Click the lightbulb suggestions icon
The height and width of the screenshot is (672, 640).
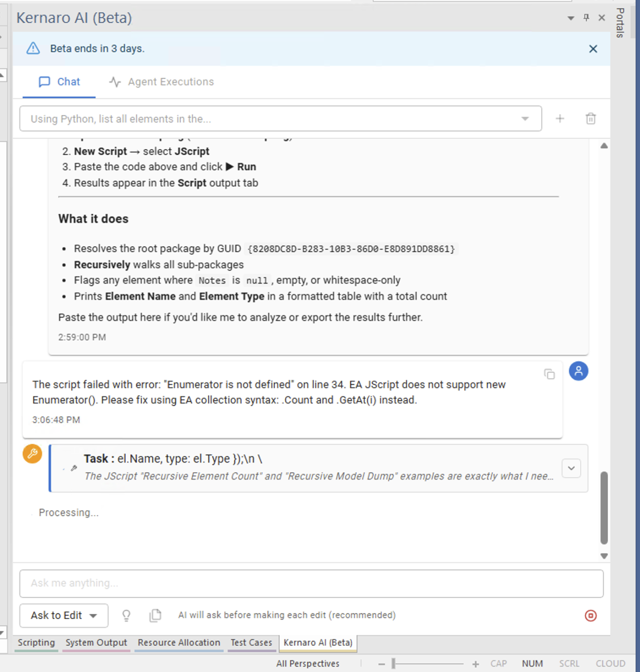pos(126,616)
